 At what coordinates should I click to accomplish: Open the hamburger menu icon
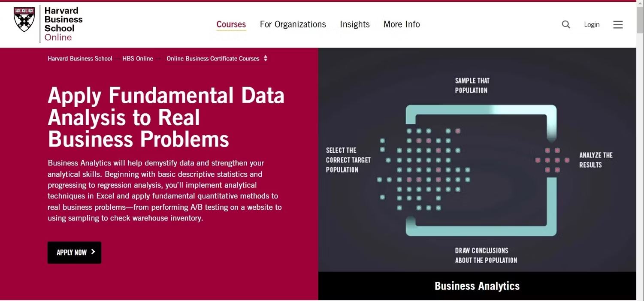tap(618, 24)
